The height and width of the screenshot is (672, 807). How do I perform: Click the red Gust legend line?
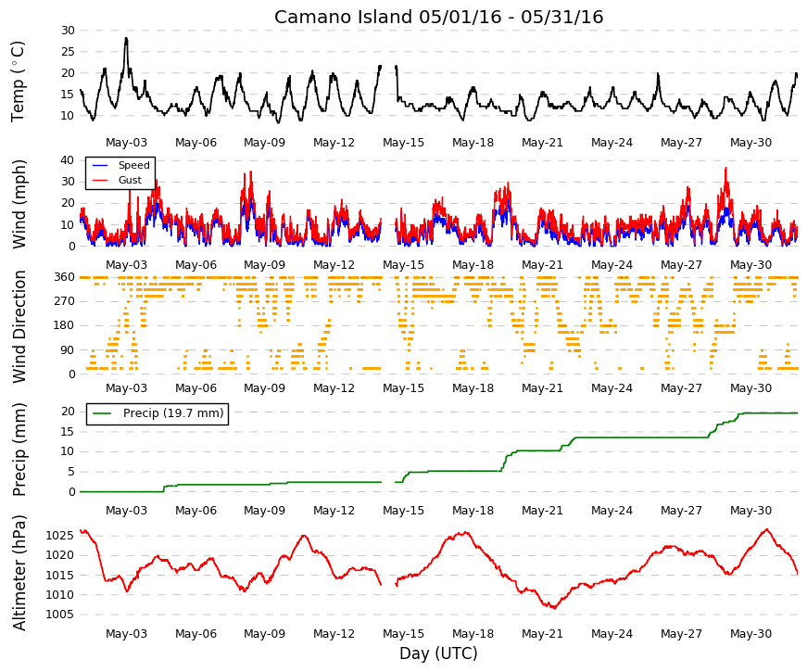[99, 180]
